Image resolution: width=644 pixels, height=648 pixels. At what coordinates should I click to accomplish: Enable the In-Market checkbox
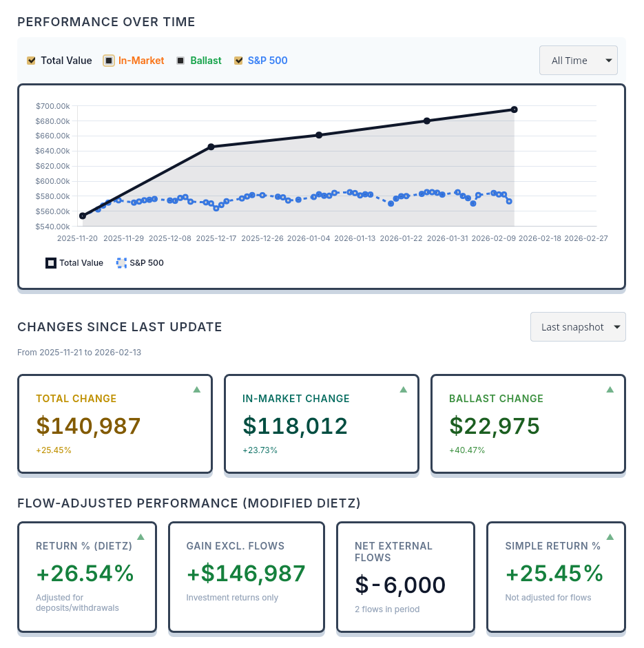[108, 61]
